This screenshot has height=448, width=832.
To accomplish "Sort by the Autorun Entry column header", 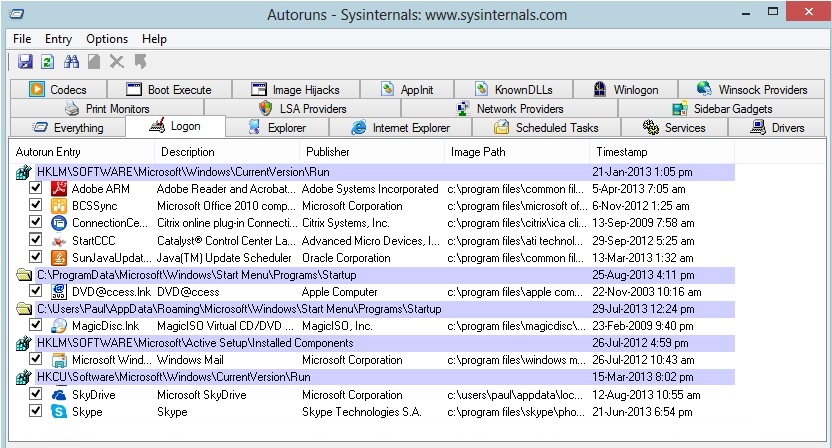I will [x=82, y=152].
